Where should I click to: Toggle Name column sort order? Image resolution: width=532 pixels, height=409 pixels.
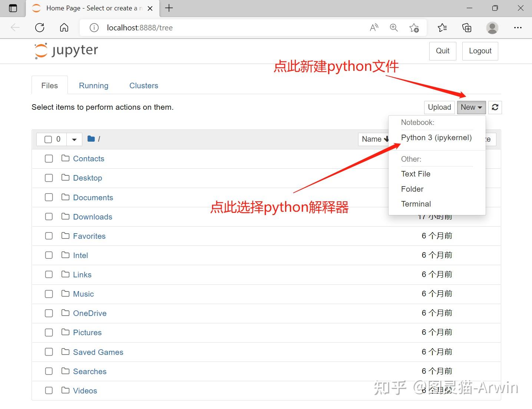374,139
